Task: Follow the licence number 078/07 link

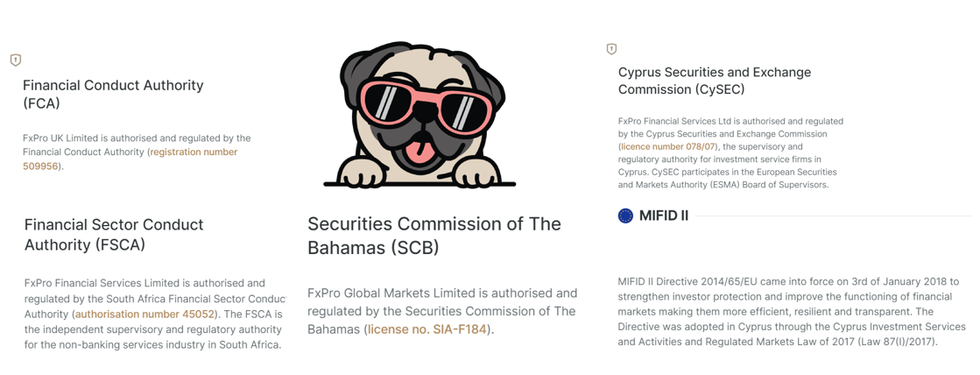Action: (667, 147)
